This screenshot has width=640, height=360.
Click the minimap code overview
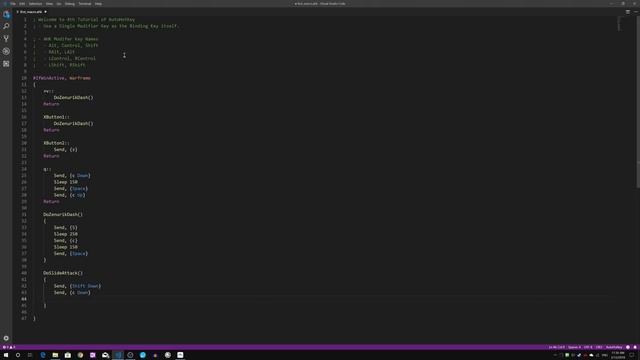tap(619, 24)
